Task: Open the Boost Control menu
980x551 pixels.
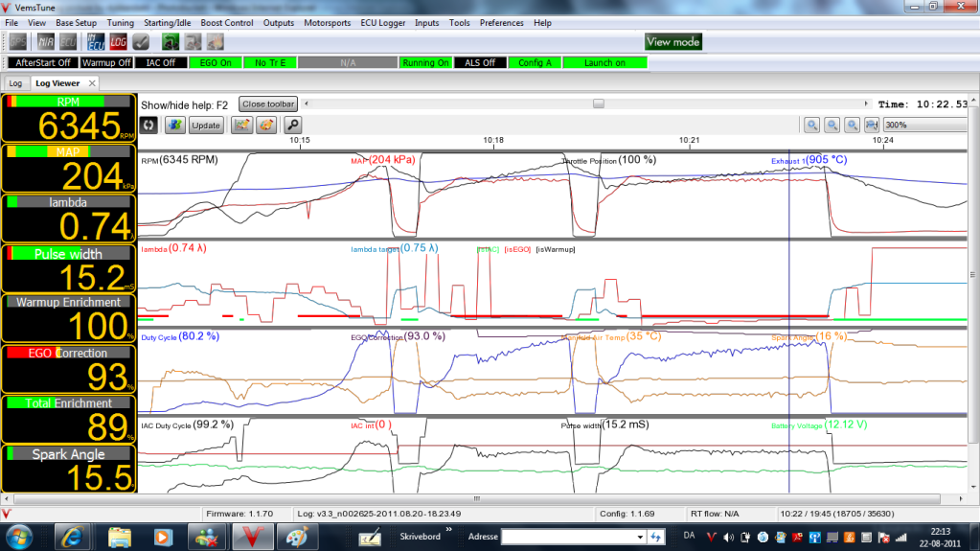Action: [226, 22]
